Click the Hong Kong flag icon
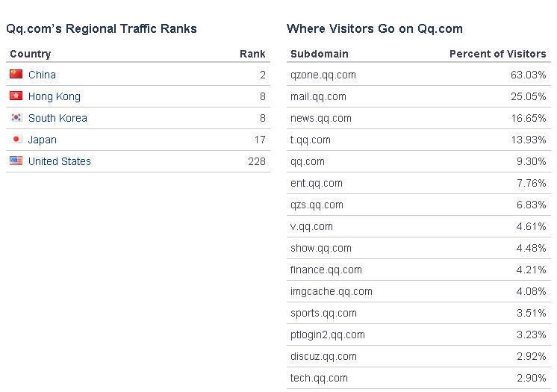 pos(16,96)
